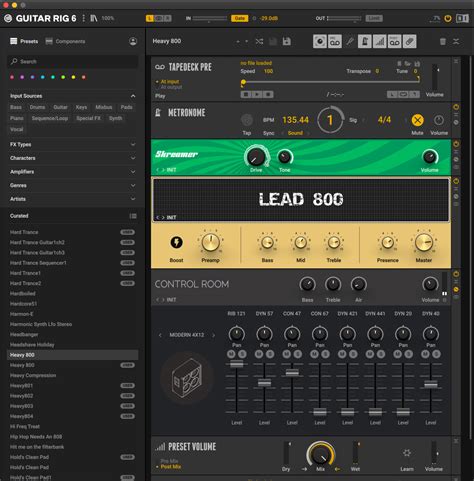This screenshot has height=481, width=474.
Task: Click the Guitar Rig logo
Action: (x=8, y=18)
